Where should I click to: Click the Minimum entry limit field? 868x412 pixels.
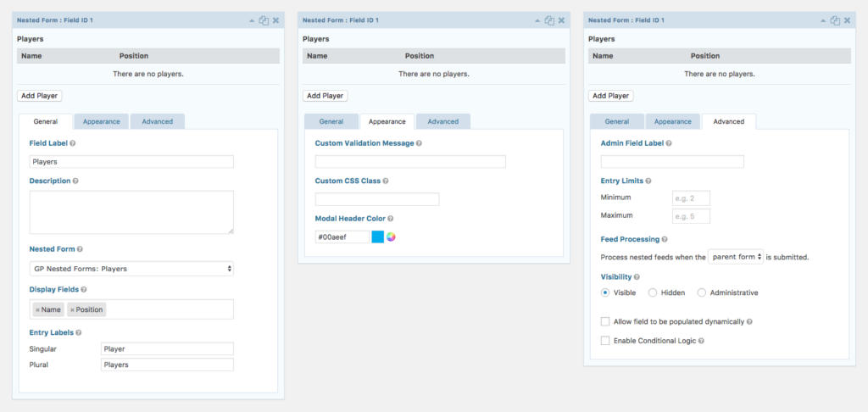[691, 198]
